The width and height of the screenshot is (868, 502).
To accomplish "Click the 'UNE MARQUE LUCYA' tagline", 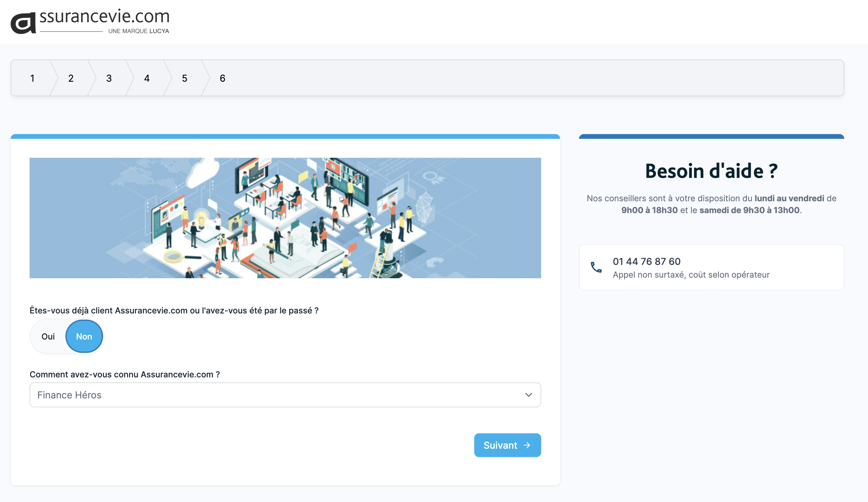I will [x=139, y=31].
